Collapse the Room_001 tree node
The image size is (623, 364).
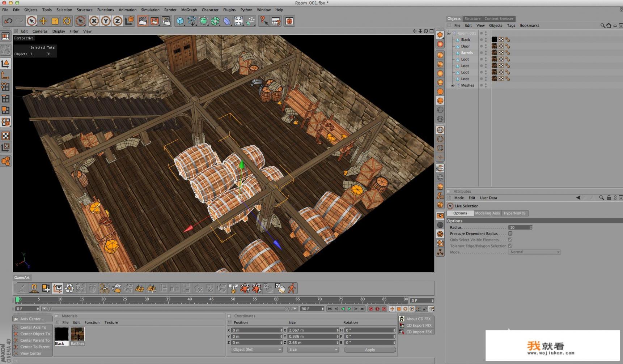coord(449,33)
